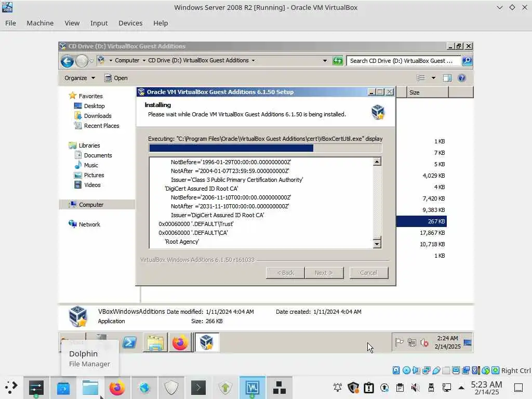Select Downloads in the navigation pane
The width and height of the screenshot is (532, 399).
(x=97, y=116)
